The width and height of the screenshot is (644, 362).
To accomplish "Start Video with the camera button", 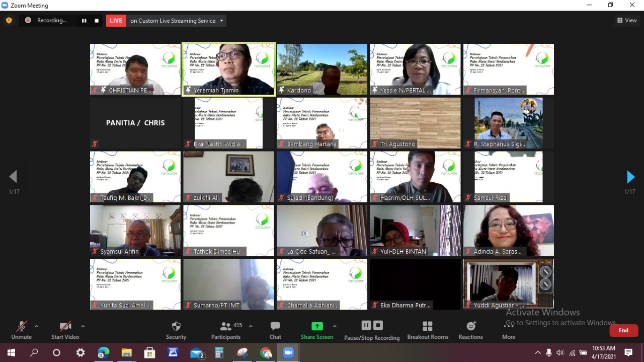I will coord(65,330).
